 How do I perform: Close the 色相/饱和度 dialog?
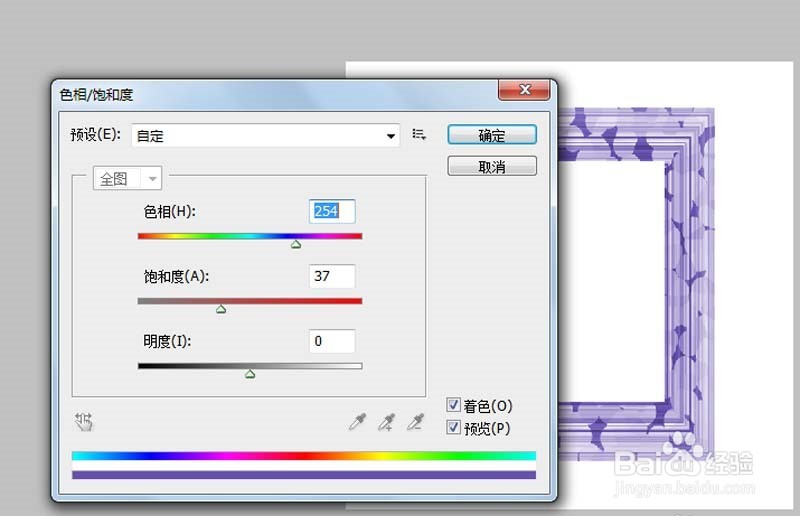click(x=524, y=90)
